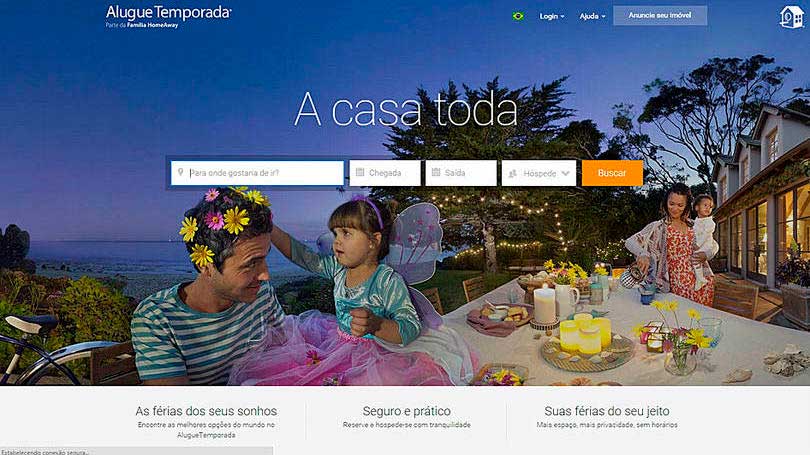Click the Anuncie seu imóvel button
This screenshot has height=455, width=810.
pyautogui.click(x=660, y=15)
